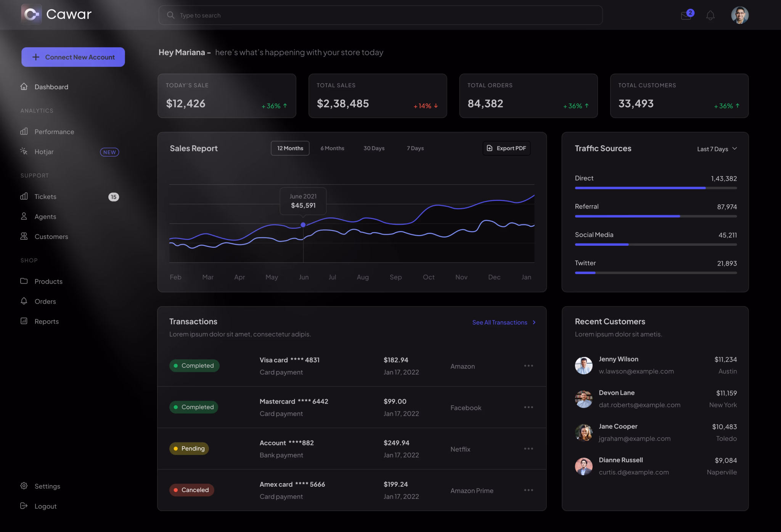Open the Orders section
The height and width of the screenshot is (532, 781).
pyautogui.click(x=45, y=301)
